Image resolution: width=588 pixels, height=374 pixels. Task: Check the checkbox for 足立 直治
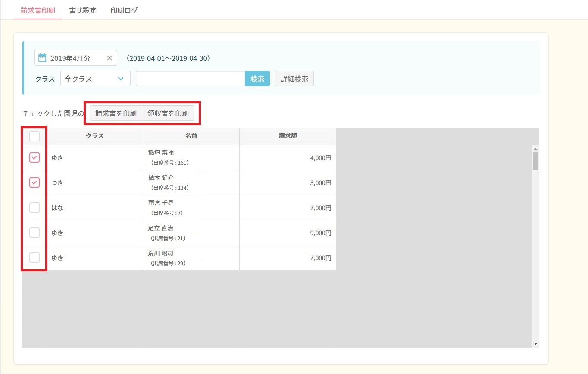click(34, 233)
